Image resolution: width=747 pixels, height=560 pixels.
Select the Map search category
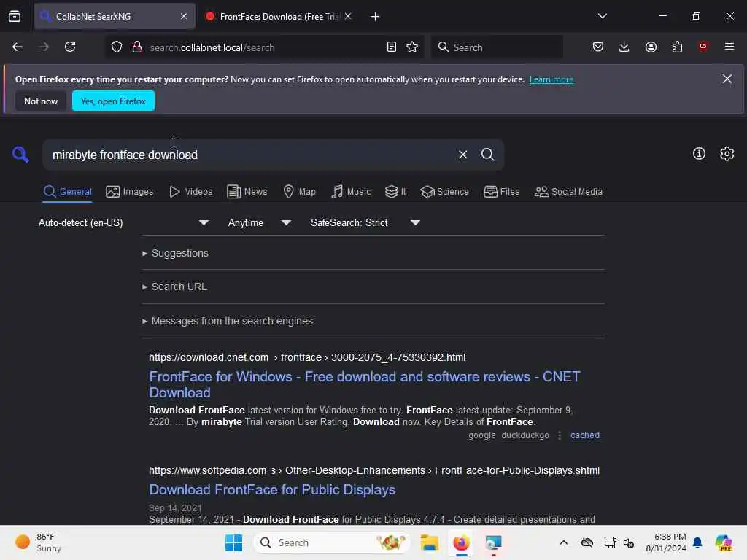(300, 192)
